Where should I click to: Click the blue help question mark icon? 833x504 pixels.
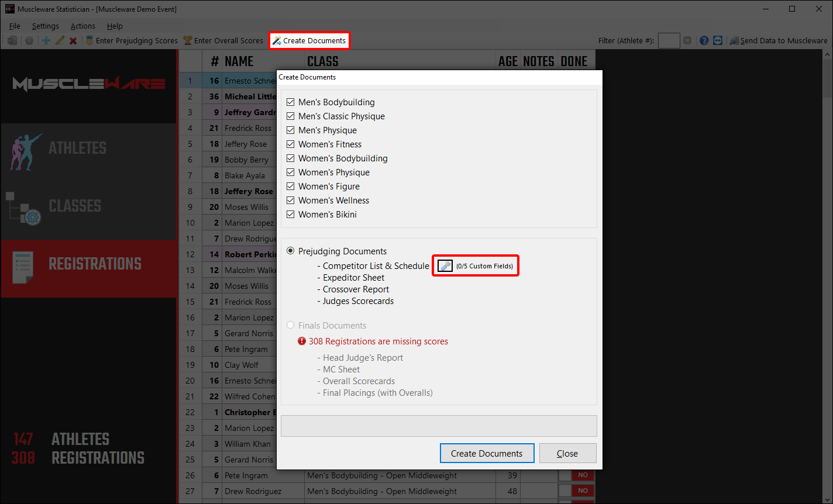704,41
